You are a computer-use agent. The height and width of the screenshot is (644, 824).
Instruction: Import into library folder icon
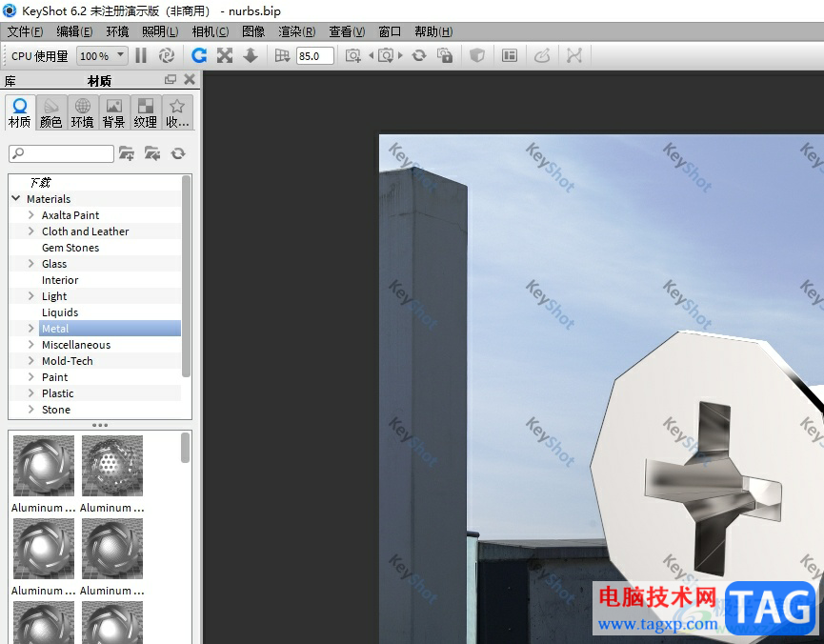[x=152, y=153]
